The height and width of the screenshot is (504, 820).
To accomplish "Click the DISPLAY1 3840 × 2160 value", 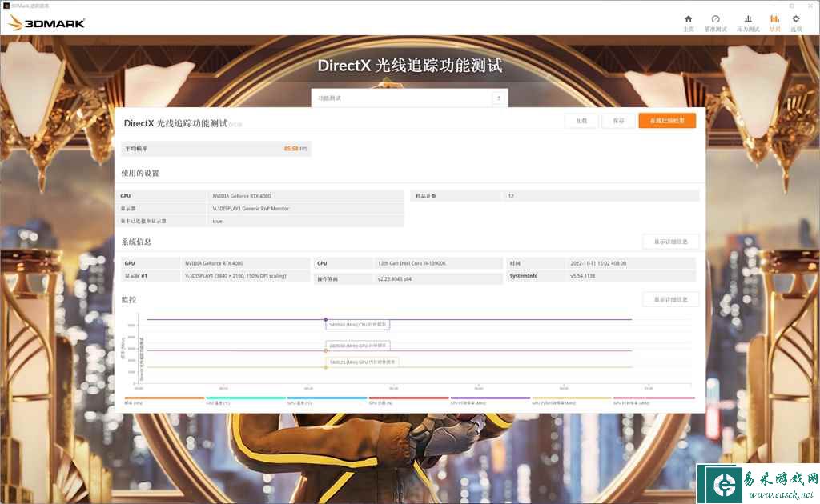I will click(x=235, y=276).
